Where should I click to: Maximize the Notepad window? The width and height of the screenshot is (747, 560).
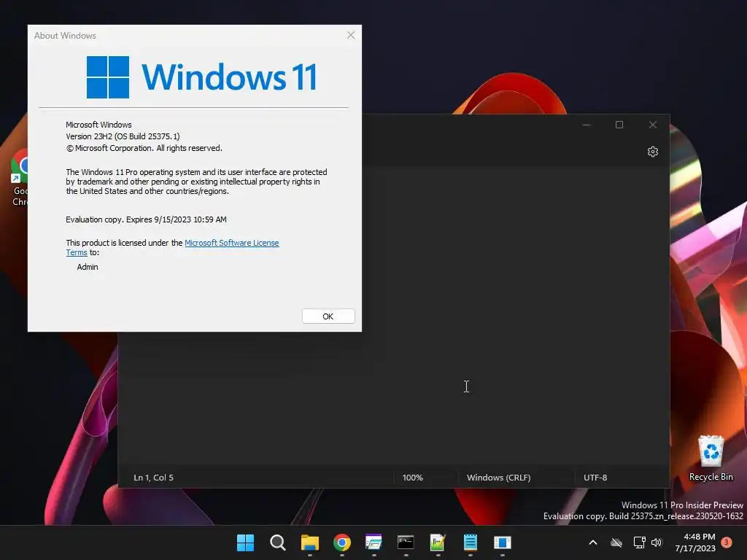point(619,125)
